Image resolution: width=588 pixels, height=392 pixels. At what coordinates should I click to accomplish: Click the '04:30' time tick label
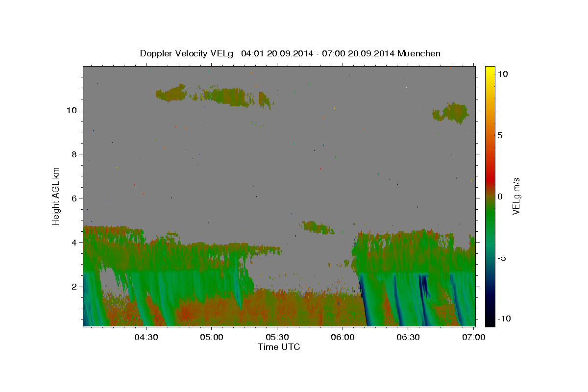(146, 337)
